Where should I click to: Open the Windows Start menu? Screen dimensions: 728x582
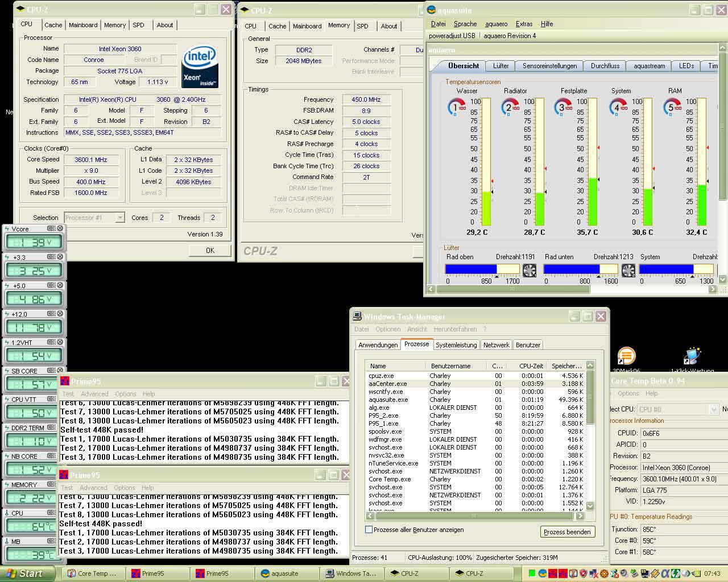pos(28,573)
